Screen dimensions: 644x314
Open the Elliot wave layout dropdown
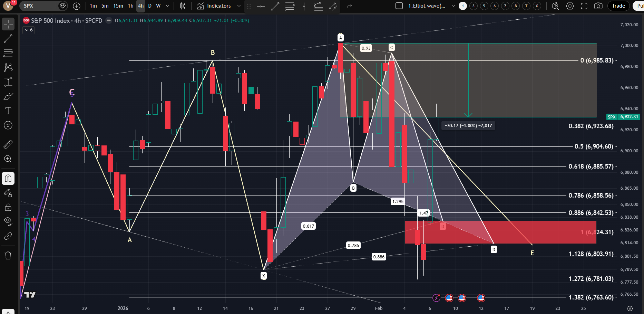(453, 6)
